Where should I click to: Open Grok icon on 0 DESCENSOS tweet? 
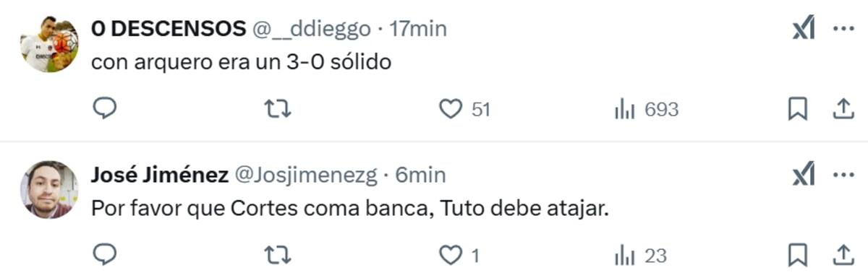tap(804, 29)
